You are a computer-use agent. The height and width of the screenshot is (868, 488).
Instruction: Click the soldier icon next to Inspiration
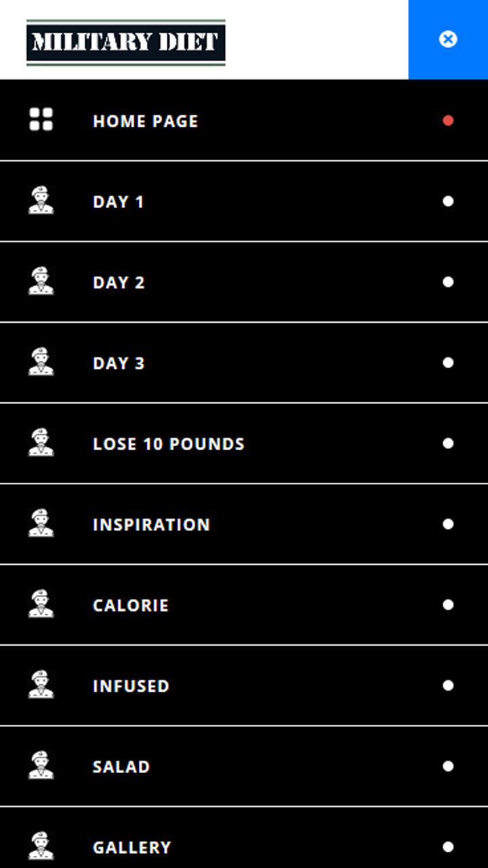(x=41, y=524)
